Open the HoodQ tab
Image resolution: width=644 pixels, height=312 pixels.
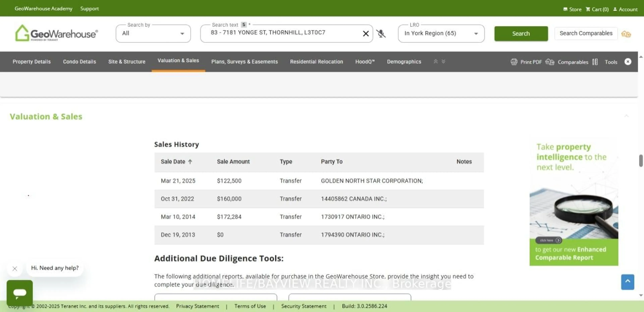(x=365, y=62)
